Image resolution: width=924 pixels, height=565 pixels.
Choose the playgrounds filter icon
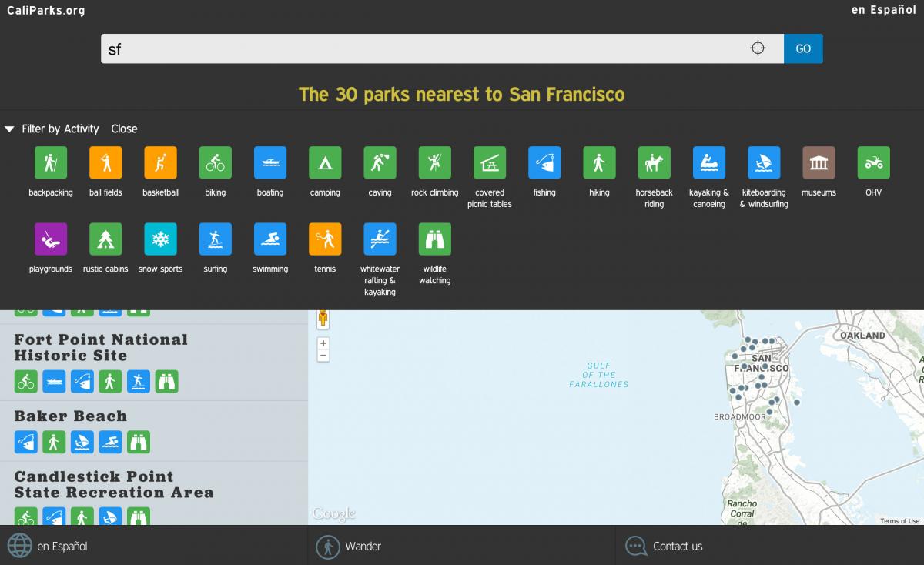point(51,239)
